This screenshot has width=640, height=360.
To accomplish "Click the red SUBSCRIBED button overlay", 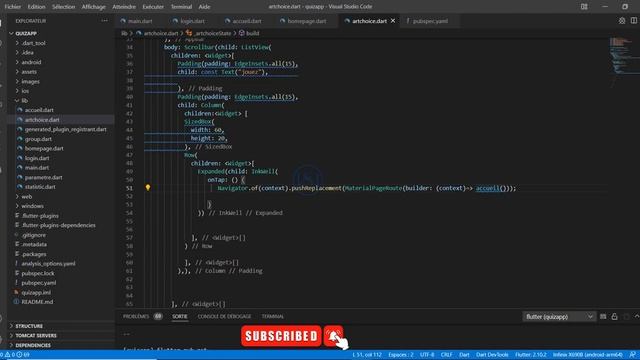I will click(281, 336).
